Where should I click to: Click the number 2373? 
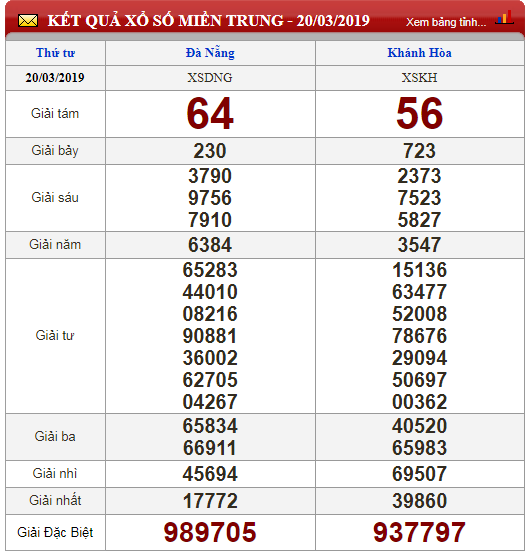click(419, 176)
